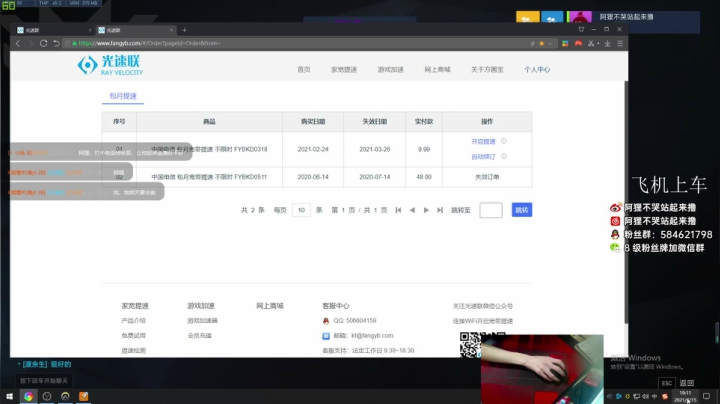
Task: Click the FYBKD0318 product cell
Action: click(209, 149)
